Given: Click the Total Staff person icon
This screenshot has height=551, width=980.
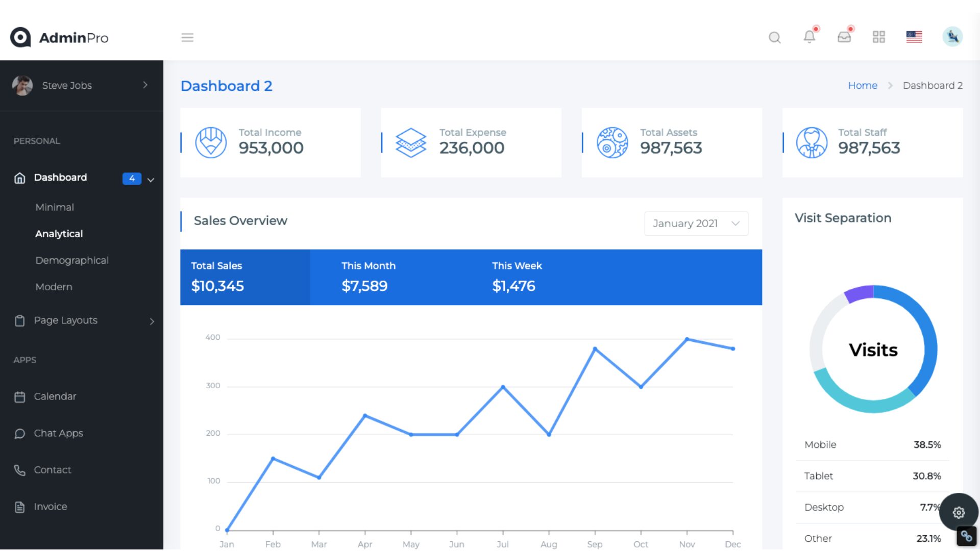Looking at the screenshot, I should [812, 142].
